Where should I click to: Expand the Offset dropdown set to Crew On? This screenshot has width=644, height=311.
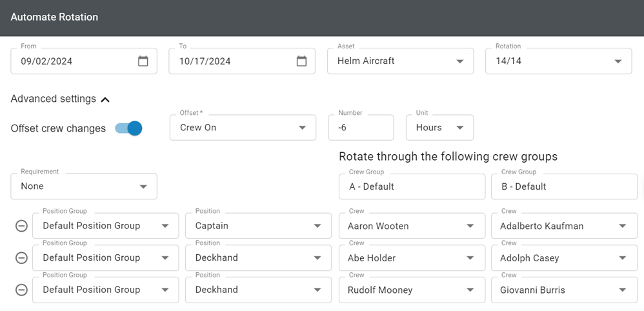coord(243,128)
